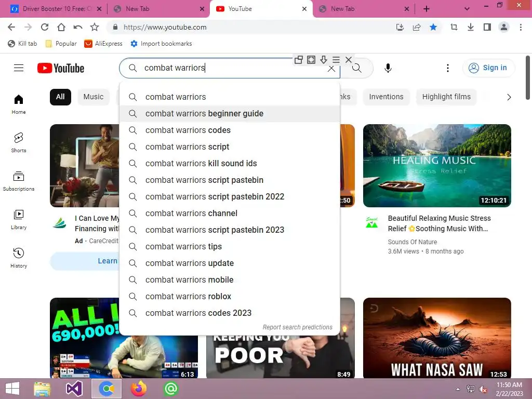The image size is (532, 399).
Task: Click the undo closed tab arrow icon
Action: click(x=78, y=27)
